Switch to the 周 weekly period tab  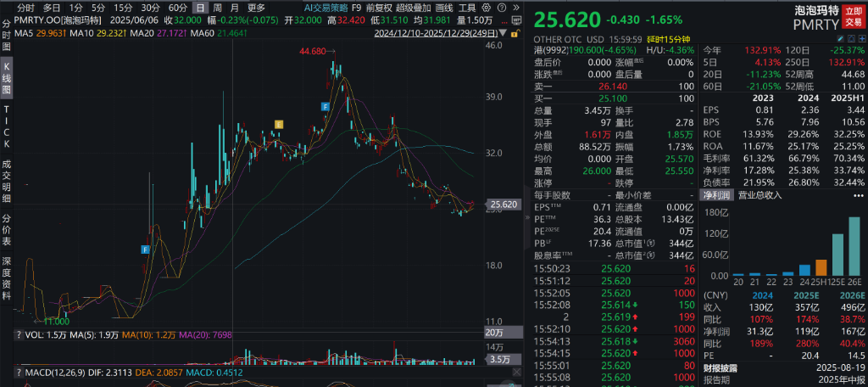tap(218, 7)
